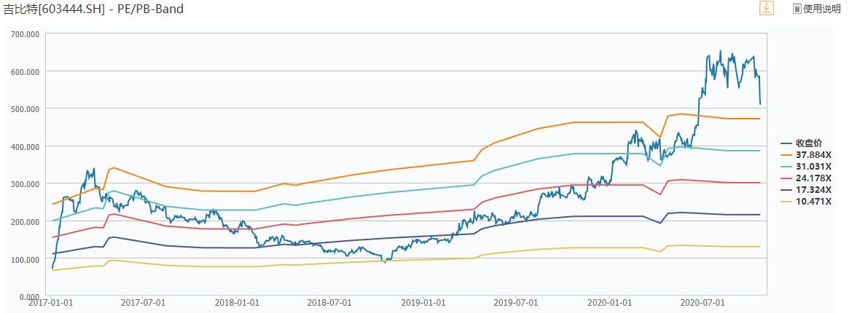
Task: Click the 吉比特[603444.SH] PE/PB-Band chart title
Action: (93, 9)
